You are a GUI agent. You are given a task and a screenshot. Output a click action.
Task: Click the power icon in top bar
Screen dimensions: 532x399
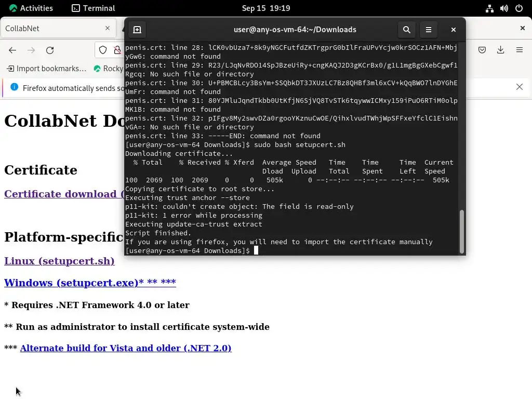click(x=519, y=8)
